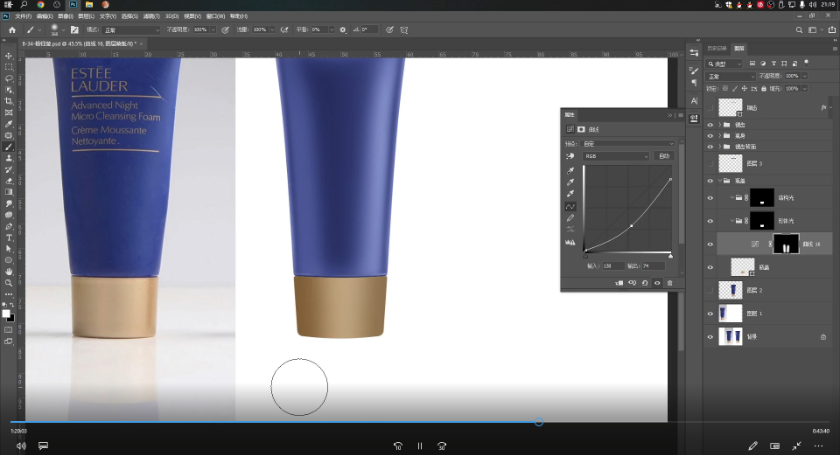Image resolution: width=840 pixels, height=455 pixels.
Task: Open the Filter (滤镜) menu
Action: pyautogui.click(x=152, y=16)
